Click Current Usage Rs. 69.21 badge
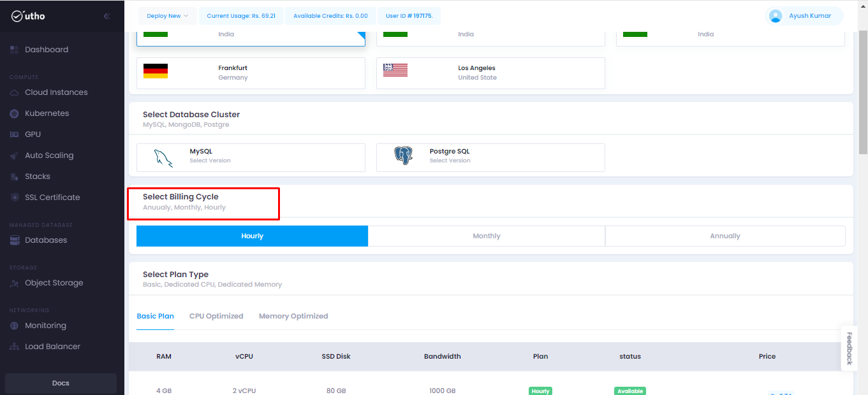Image resolution: width=868 pixels, height=395 pixels. pyautogui.click(x=241, y=16)
